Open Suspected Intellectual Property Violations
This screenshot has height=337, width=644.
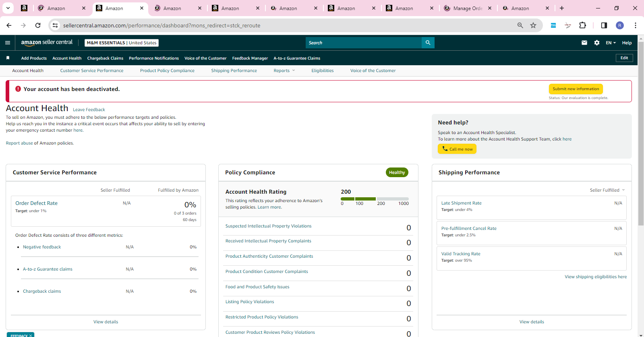[x=269, y=226]
